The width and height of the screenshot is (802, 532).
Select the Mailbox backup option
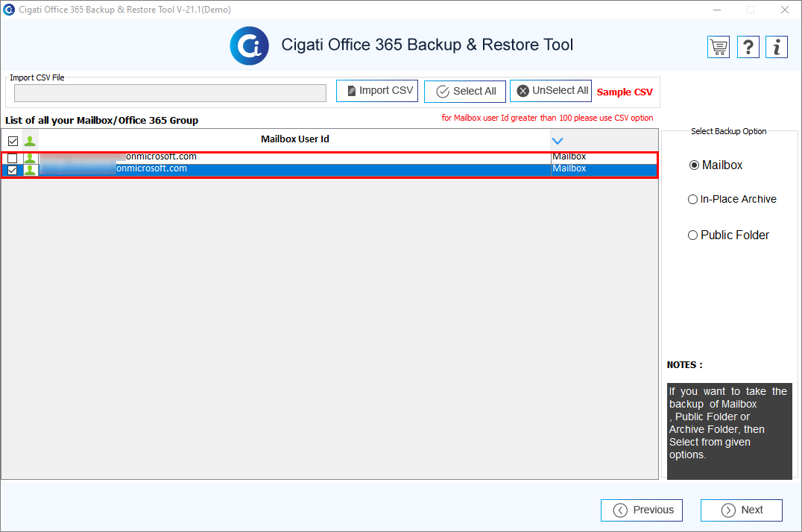click(x=716, y=165)
